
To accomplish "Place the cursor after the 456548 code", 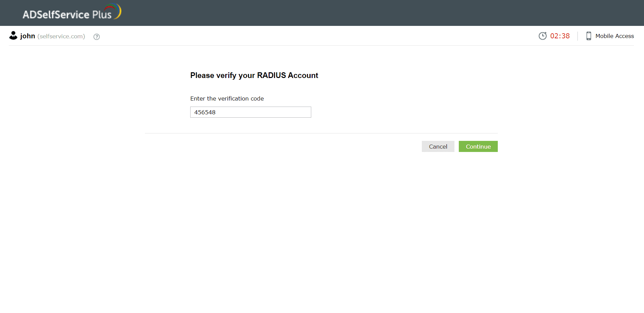I will tap(216, 112).
